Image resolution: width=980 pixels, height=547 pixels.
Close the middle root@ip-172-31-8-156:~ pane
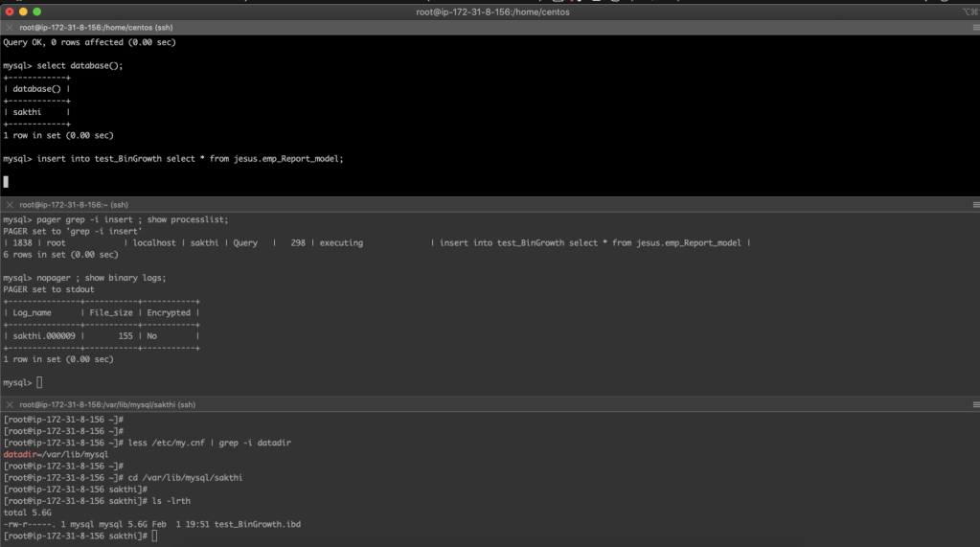[x=10, y=205]
